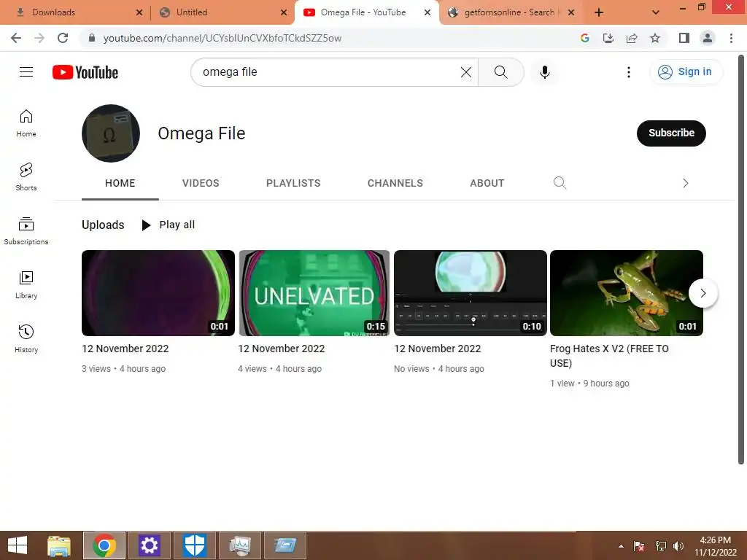Viewport: 747px width, 560px height.
Task: Open Subscriptions in the sidebar
Action: coord(26,231)
